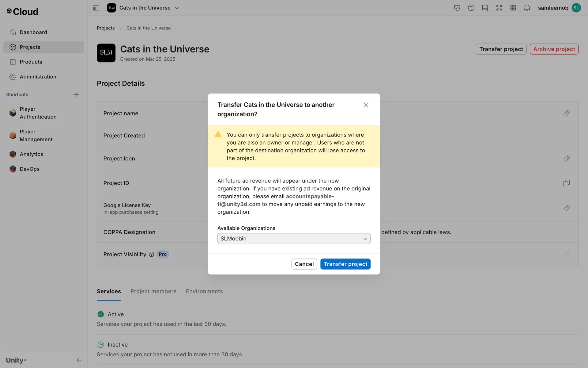
Task: Toggle the sidebar panel icon
Action: (96, 8)
